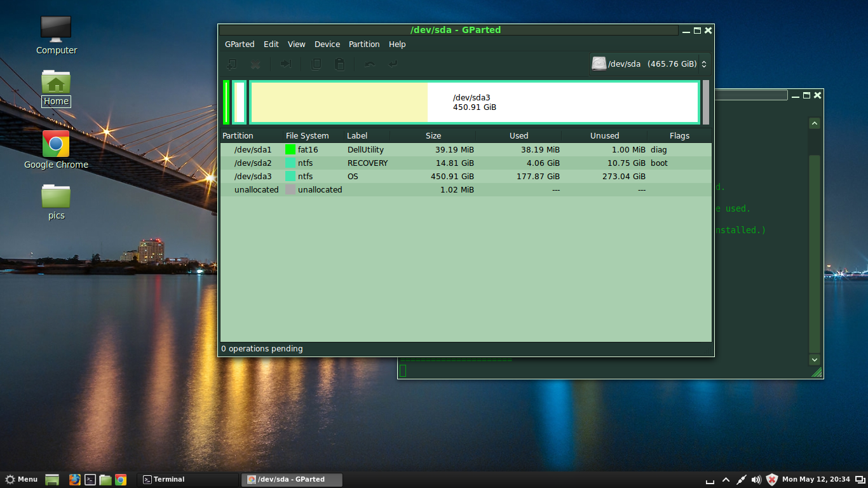Open the Computer desktop icon

coord(56,36)
